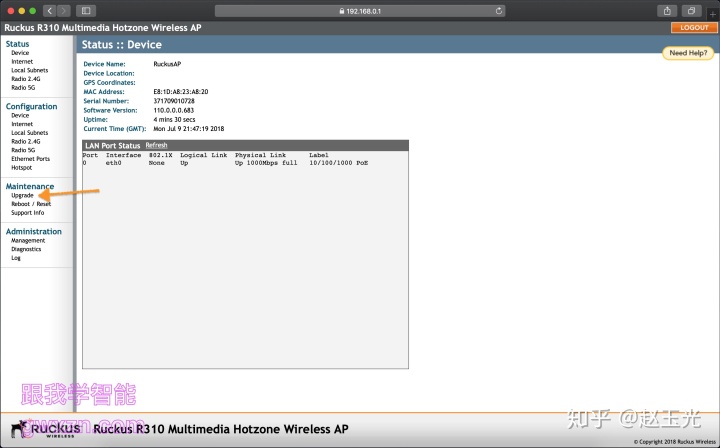Open Status section Internet page
The height and width of the screenshot is (448, 720).
22,62
